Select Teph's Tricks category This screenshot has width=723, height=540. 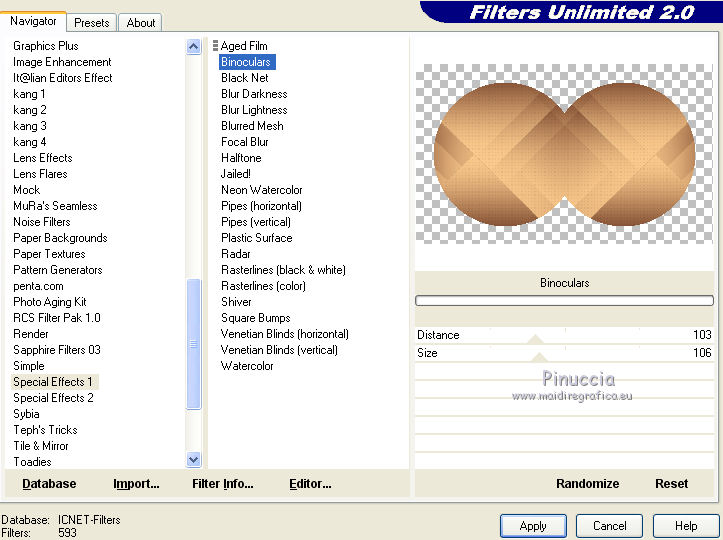pos(45,430)
